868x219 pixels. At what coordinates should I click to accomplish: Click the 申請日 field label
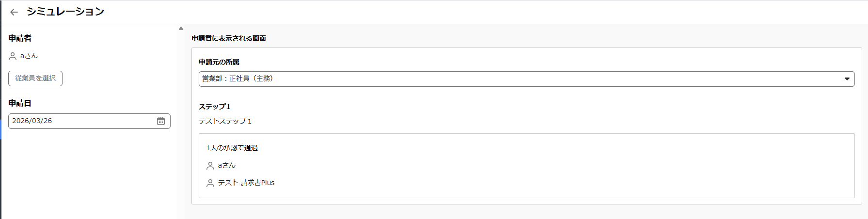click(x=20, y=103)
